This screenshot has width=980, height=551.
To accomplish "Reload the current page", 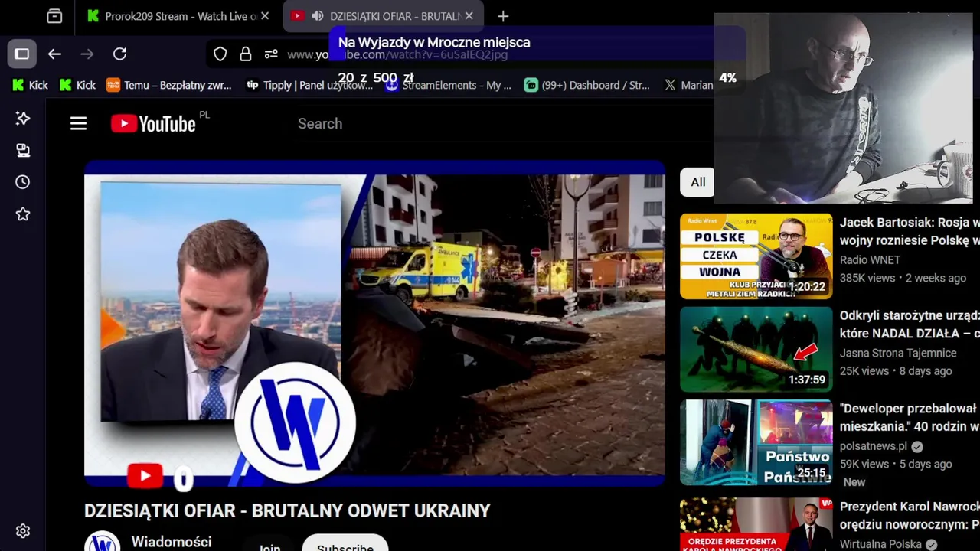I will 119,54.
